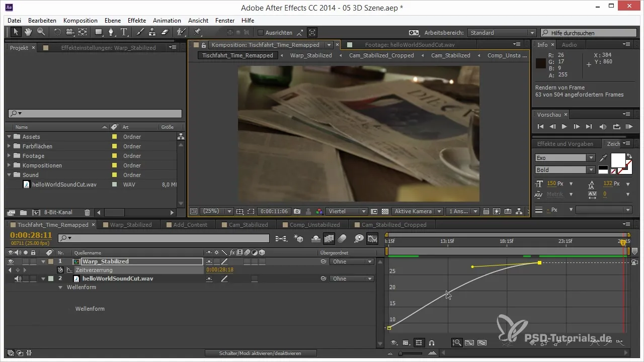The height and width of the screenshot is (362, 644).
Task: Click the Draft 3D icon in timeline
Action: pos(299,238)
